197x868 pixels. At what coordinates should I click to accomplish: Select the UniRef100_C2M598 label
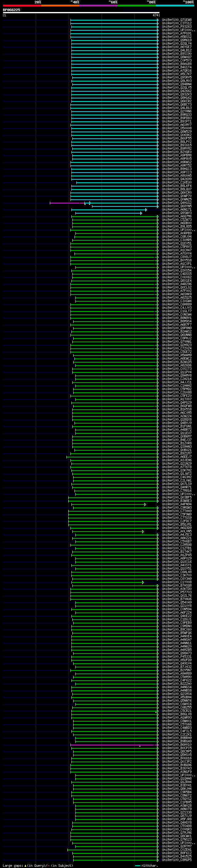(x=176, y=544)
